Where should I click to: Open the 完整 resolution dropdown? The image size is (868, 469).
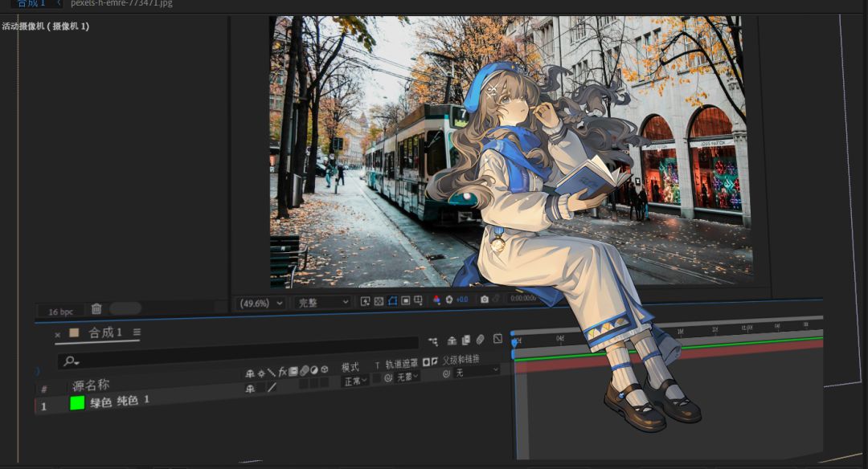point(323,302)
